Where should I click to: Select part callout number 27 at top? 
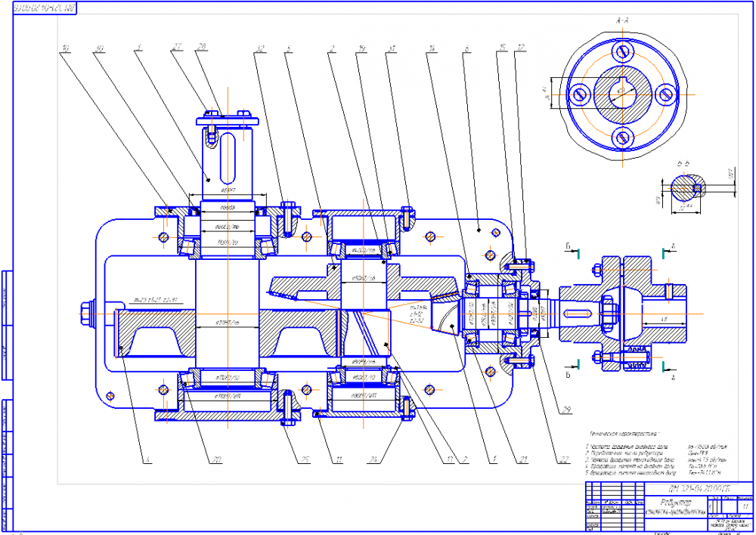[x=177, y=47]
